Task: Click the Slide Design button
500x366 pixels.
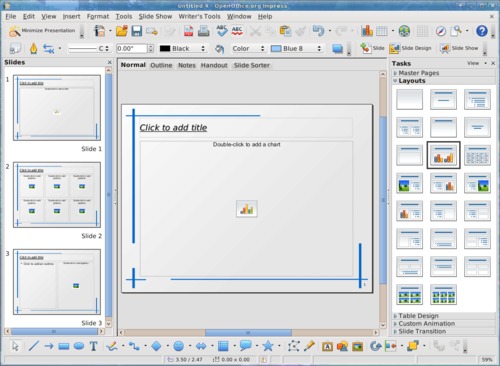Action: tap(410, 48)
